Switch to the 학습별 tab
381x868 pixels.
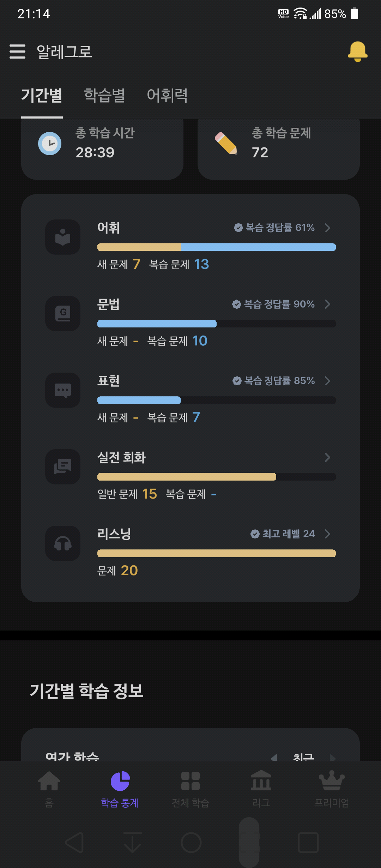click(104, 95)
